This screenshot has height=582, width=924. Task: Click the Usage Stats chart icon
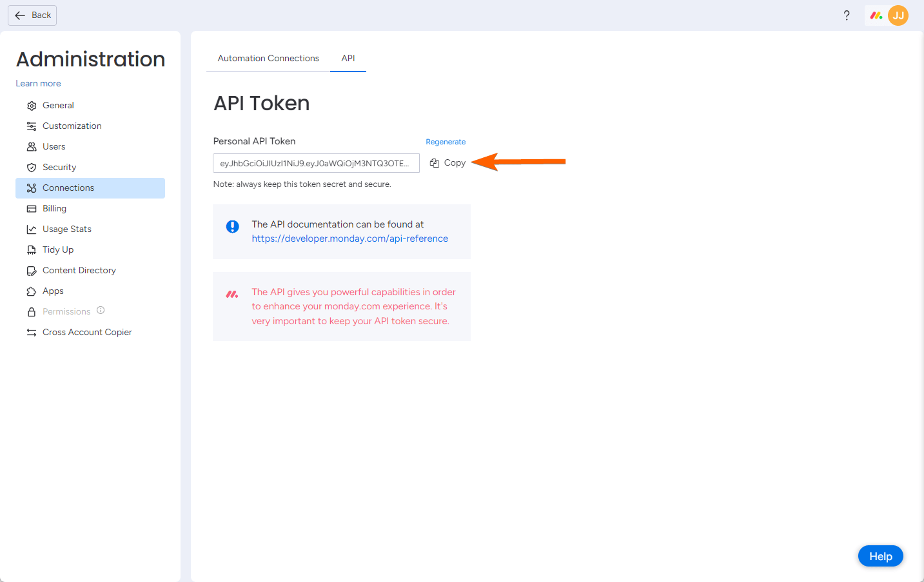tap(32, 229)
